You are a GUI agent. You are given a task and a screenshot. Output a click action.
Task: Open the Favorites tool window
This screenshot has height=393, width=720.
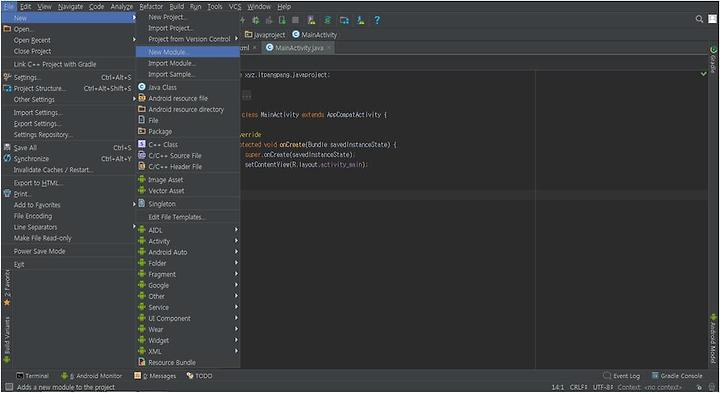pos(7,287)
